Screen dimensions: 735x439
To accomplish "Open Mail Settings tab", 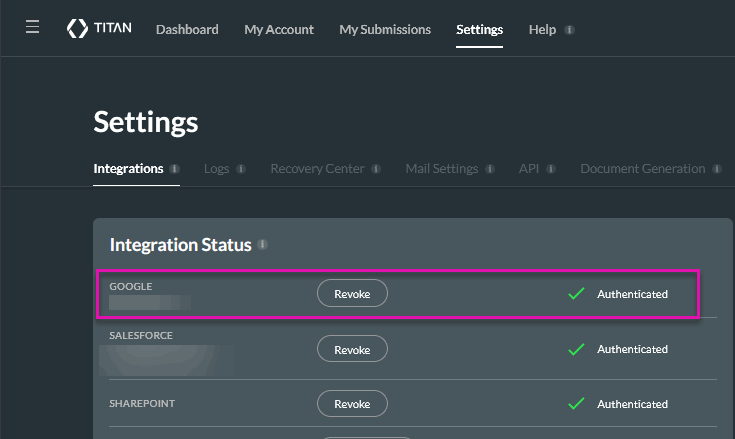I will click(442, 169).
